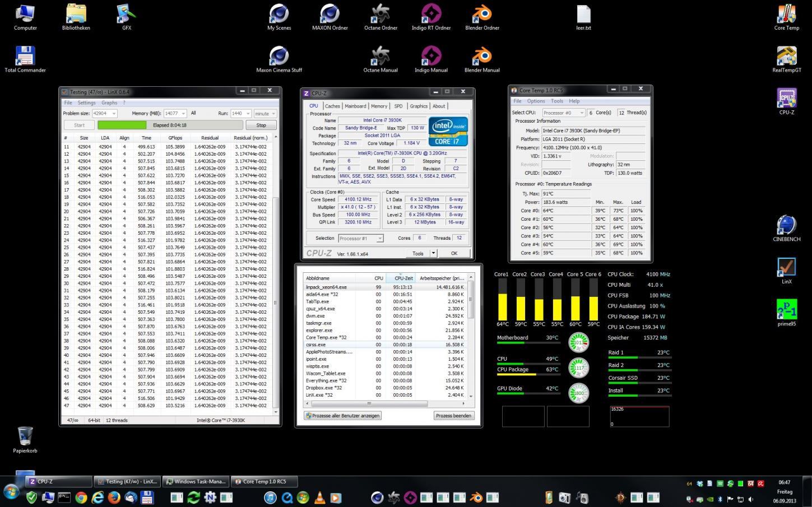The height and width of the screenshot is (507, 812).
Task: Open the Octane Ordner icon
Action: [381, 17]
